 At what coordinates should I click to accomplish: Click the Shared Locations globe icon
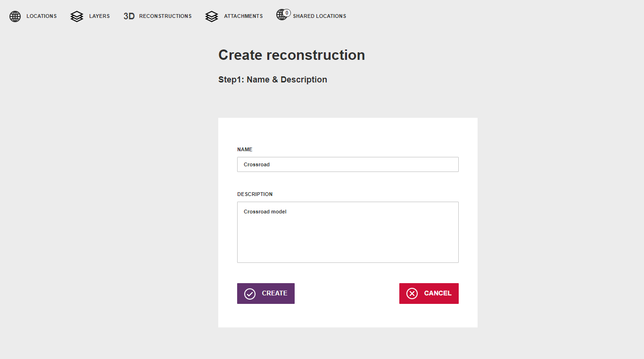281,15
